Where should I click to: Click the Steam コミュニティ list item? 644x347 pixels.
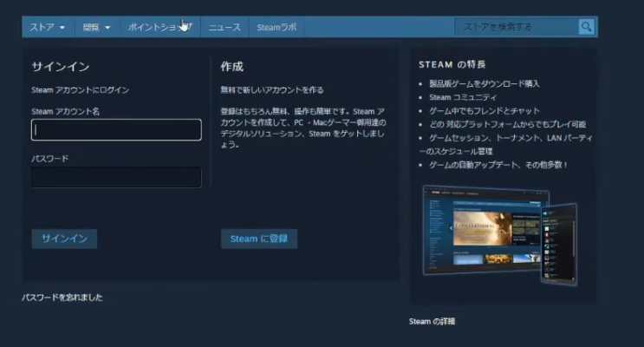(463, 97)
